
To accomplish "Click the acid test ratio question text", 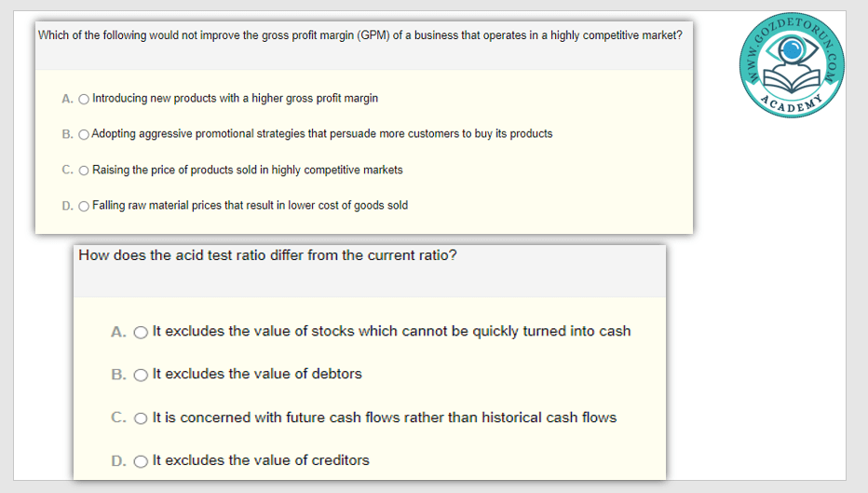I will point(267,254).
